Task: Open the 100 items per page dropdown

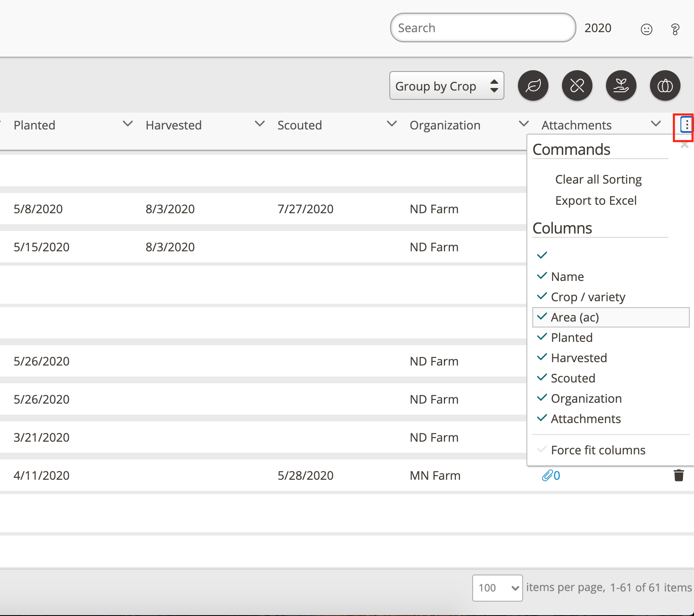Action: (x=498, y=588)
